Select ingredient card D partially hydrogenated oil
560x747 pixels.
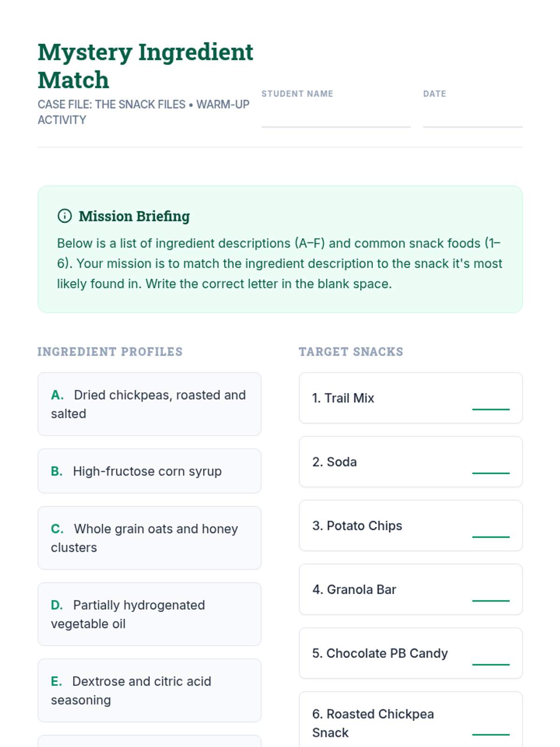[x=149, y=614]
